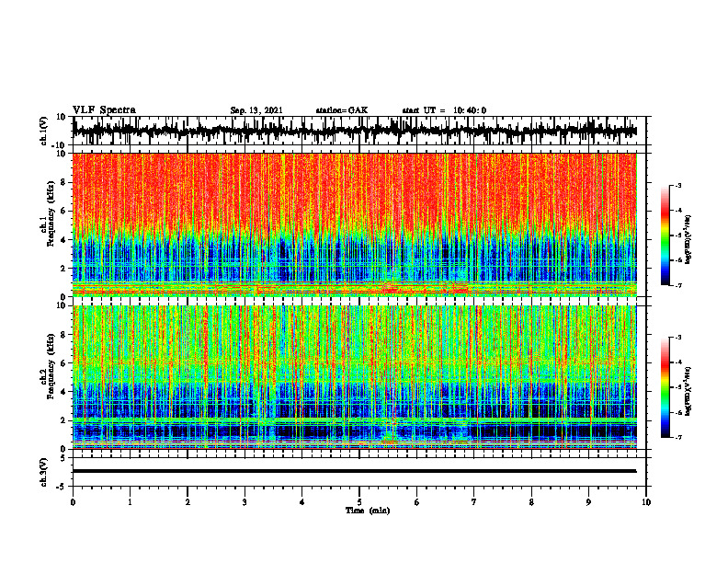This screenshot has width=728, height=563.
Task: Click the ch.2 color scale bar
Action: coord(665,387)
